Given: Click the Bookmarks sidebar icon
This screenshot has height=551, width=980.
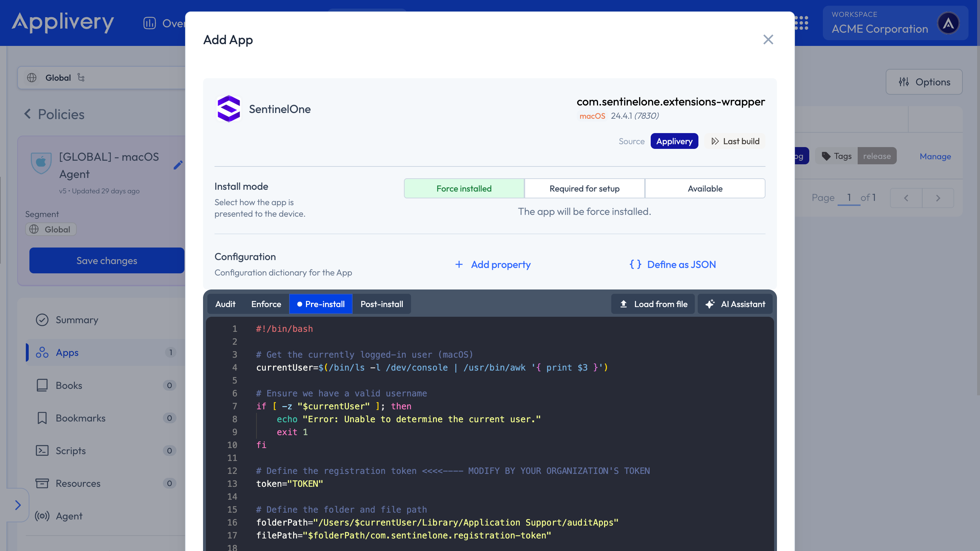Looking at the screenshot, I should click(x=42, y=418).
